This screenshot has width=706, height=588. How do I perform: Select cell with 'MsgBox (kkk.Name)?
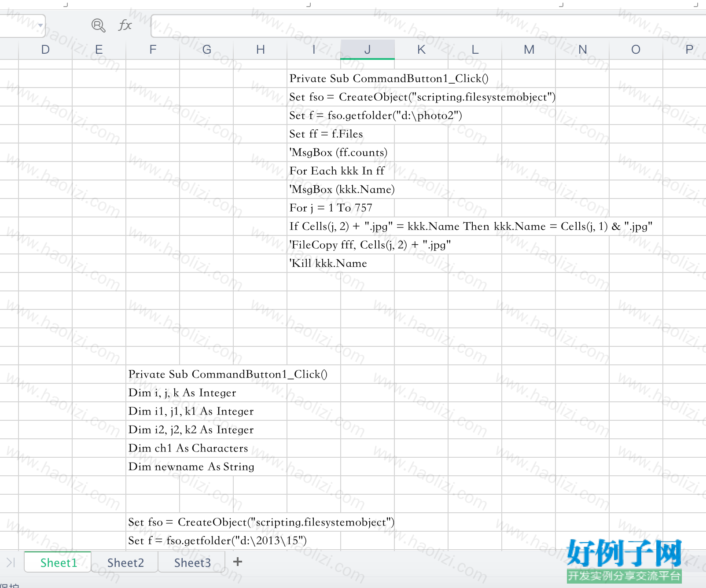342,189
